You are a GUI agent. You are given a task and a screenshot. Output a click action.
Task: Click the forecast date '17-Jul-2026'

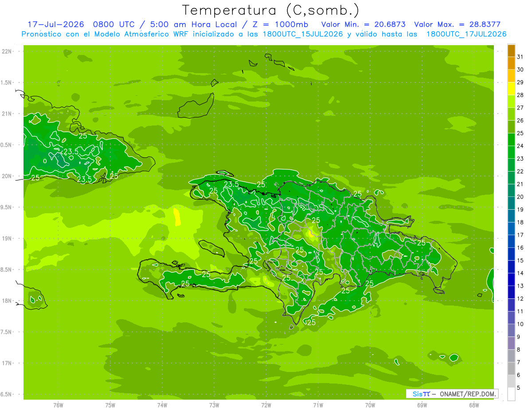pos(56,24)
